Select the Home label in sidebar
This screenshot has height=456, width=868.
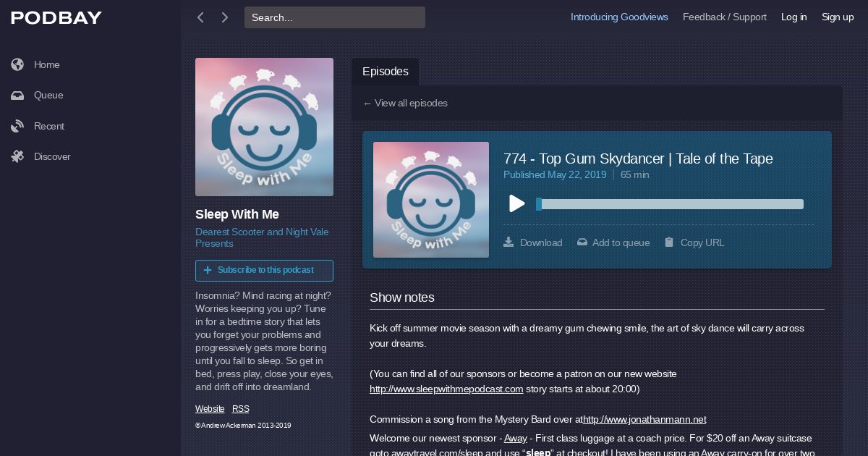pyautogui.click(x=47, y=64)
